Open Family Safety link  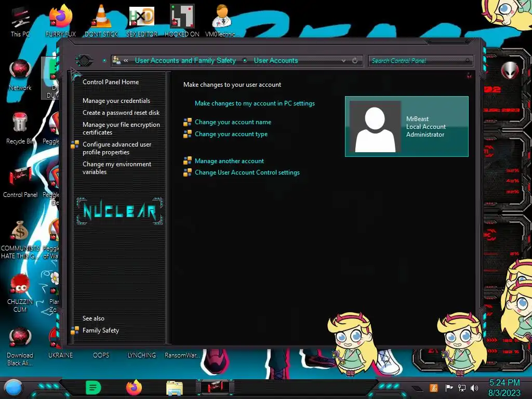(100, 330)
